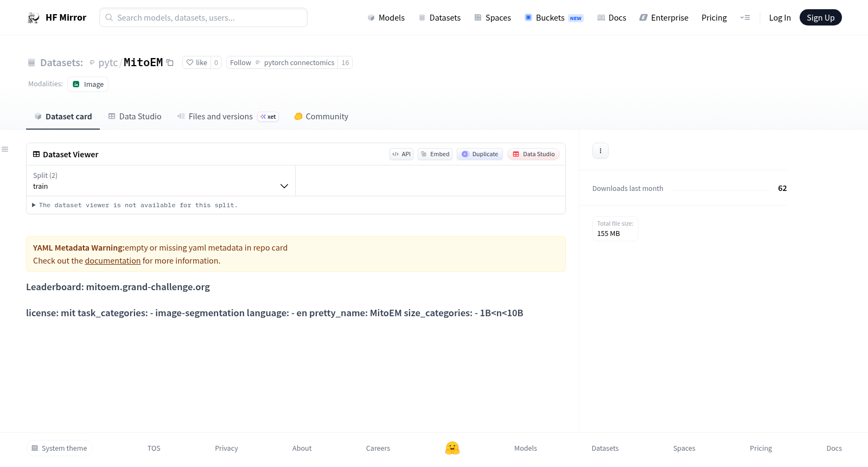This screenshot has width=868, height=467.
Task: Follow pytorch connectomics
Action: point(282,62)
